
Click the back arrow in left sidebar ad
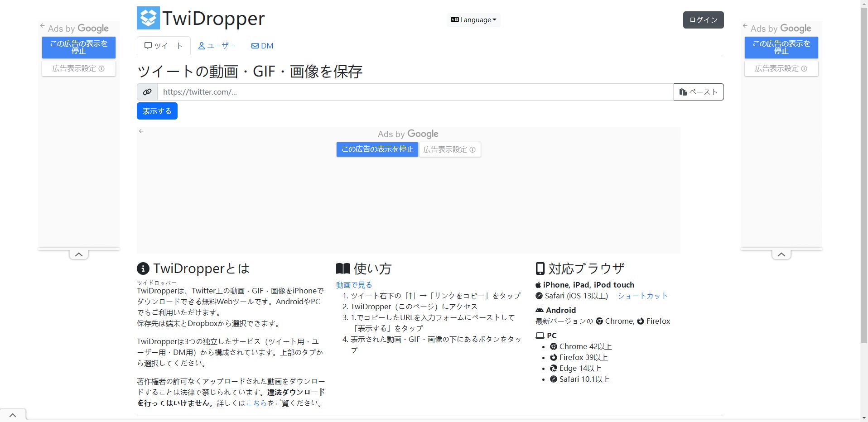click(x=42, y=26)
